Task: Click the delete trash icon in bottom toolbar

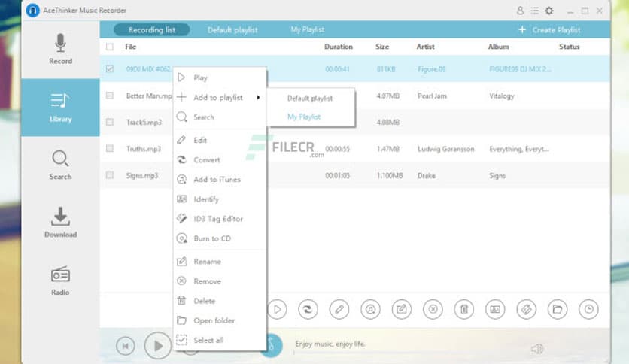Action: coord(464,309)
